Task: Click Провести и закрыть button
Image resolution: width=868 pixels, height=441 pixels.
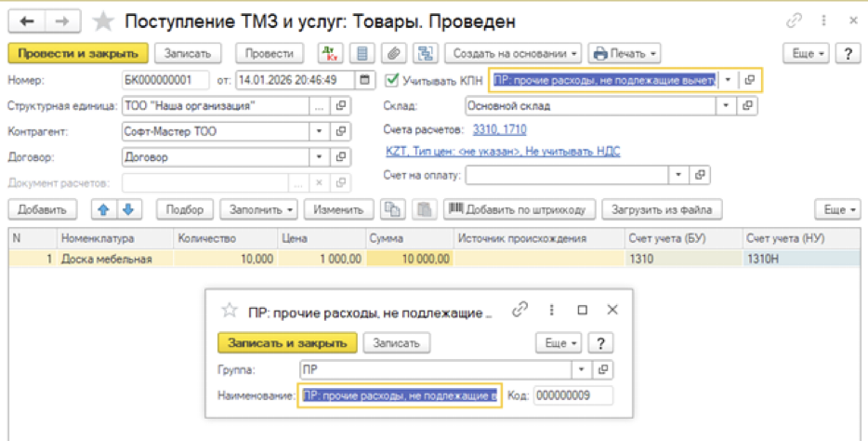Action: point(76,54)
